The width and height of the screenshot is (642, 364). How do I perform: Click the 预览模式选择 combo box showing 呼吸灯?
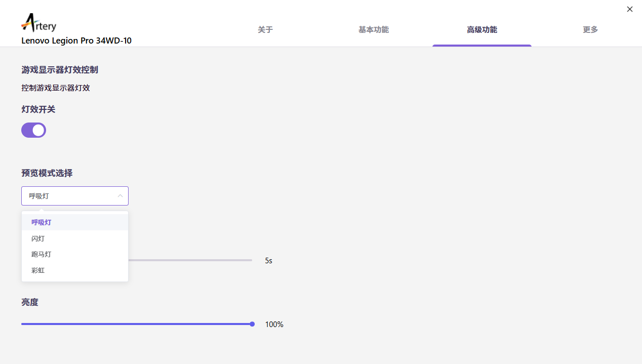(71, 196)
